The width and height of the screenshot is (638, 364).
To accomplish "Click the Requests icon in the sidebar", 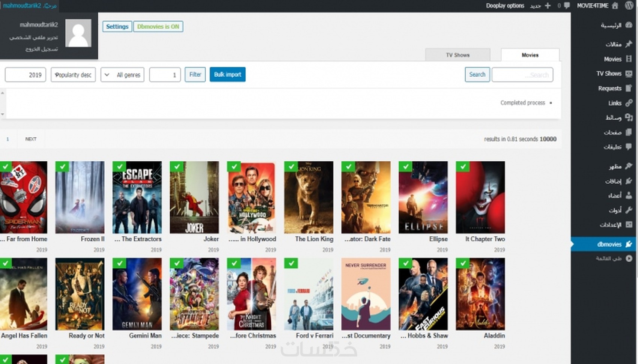I will click(629, 88).
